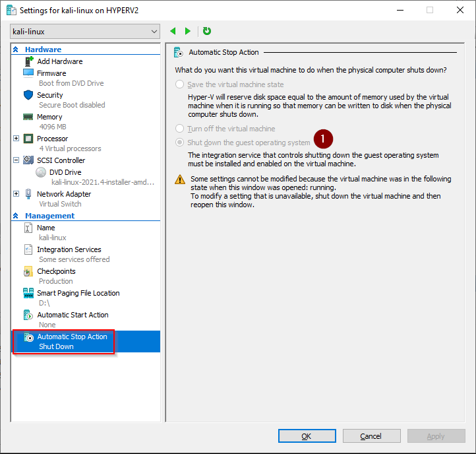Image resolution: width=476 pixels, height=454 pixels.
Task: Click the OK button
Action: pos(307,436)
